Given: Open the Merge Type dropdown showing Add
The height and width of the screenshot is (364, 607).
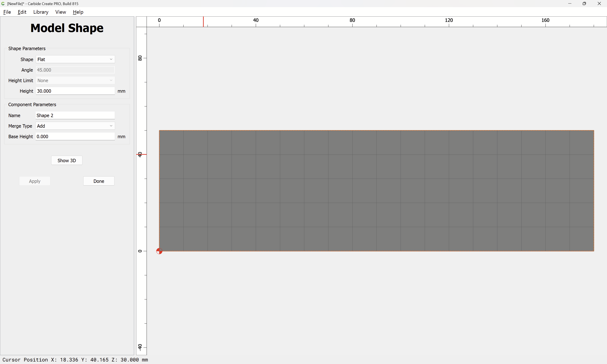Looking at the screenshot, I should coord(75,126).
